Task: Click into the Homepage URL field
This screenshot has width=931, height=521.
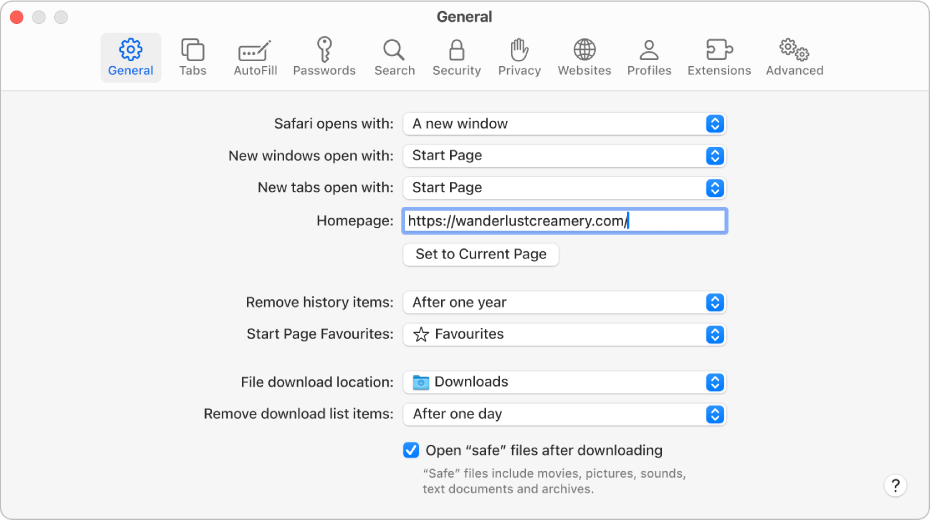Action: point(564,221)
